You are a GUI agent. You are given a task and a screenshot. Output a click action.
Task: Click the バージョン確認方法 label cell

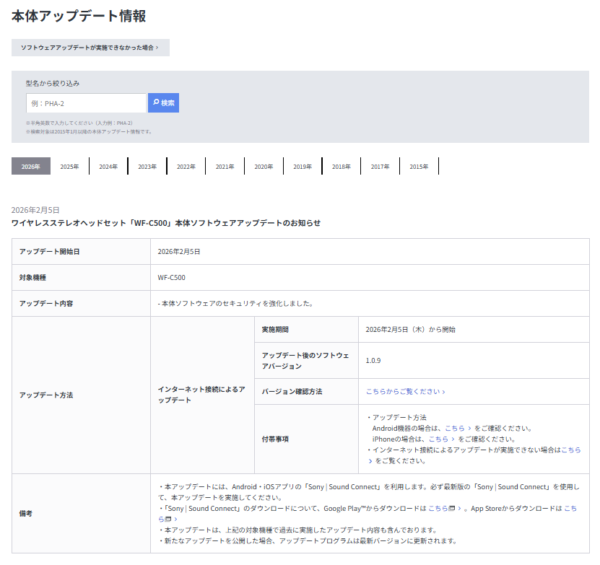[306, 391]
